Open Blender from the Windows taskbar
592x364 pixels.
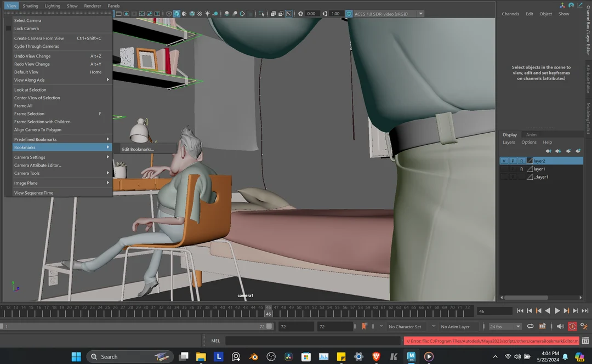[253, 356]
